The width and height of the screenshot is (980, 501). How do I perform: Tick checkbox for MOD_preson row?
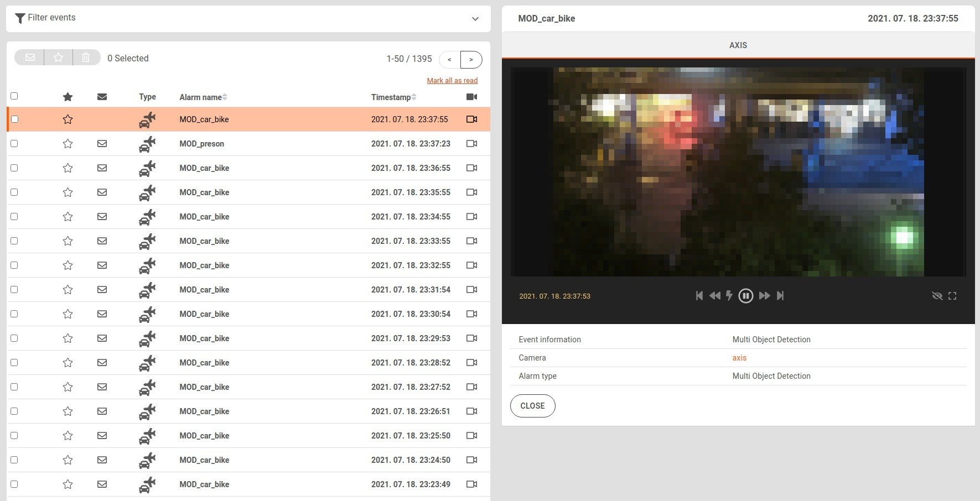point(14,144)
